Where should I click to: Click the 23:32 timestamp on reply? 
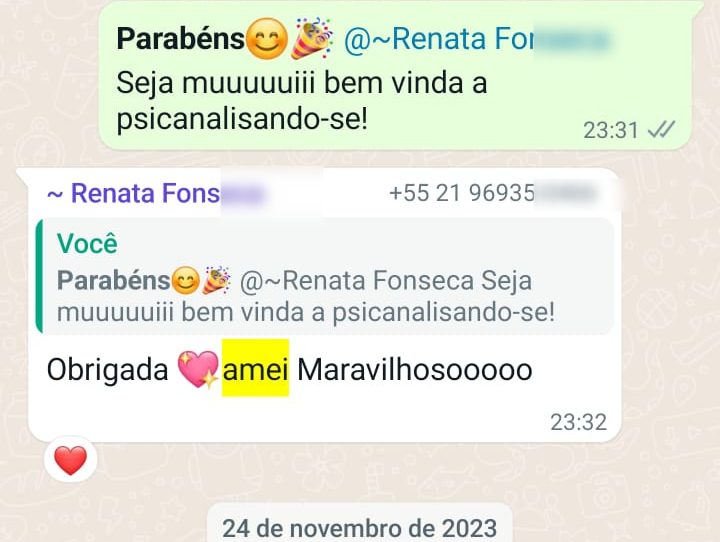[x=579, y=422]
